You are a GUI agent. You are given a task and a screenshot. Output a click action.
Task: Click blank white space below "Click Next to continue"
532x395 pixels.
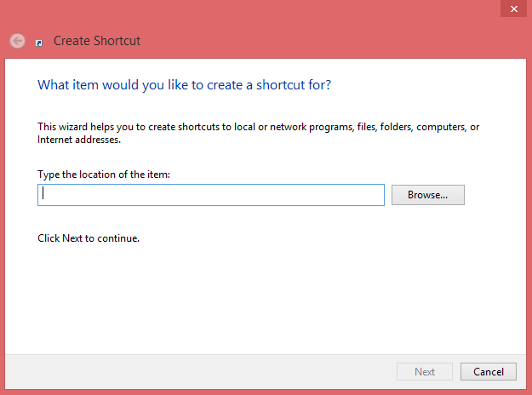point(255,298)
